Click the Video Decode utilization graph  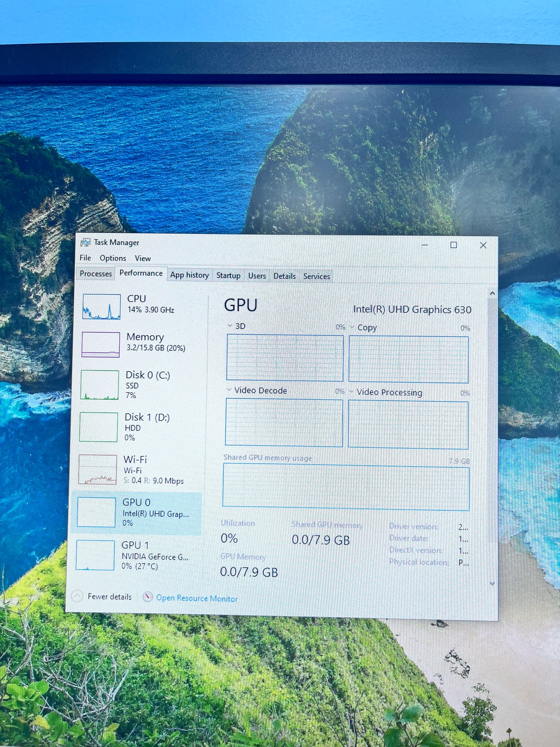pos(284,423)
